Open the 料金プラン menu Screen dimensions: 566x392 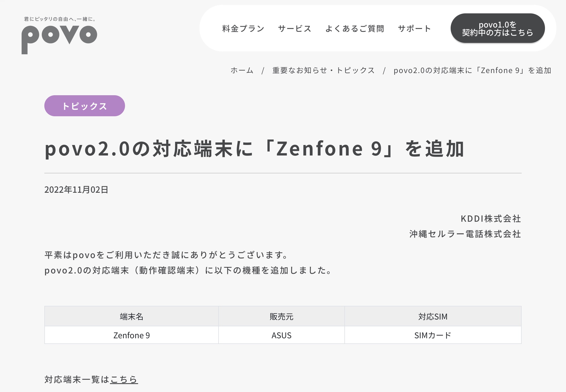coord(243,29)
